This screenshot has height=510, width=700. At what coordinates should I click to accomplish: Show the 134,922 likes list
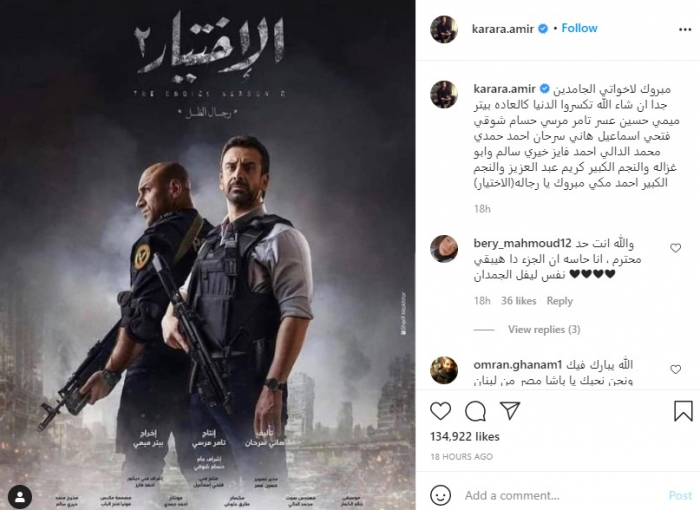465,436
